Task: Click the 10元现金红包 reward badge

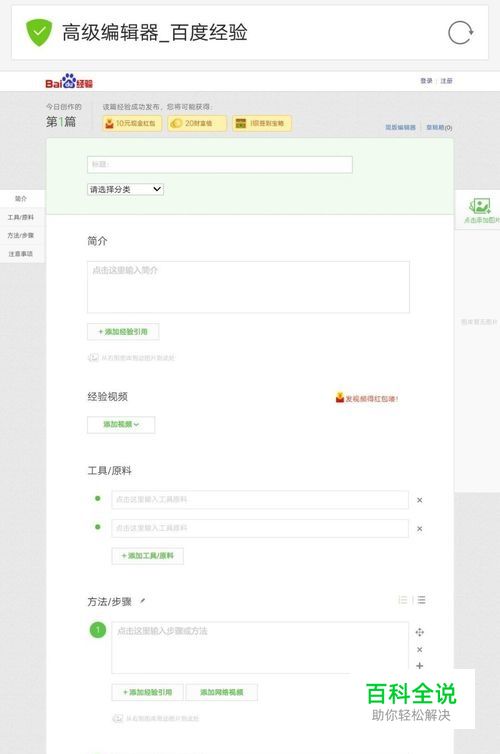Action: tap(132, 123)
